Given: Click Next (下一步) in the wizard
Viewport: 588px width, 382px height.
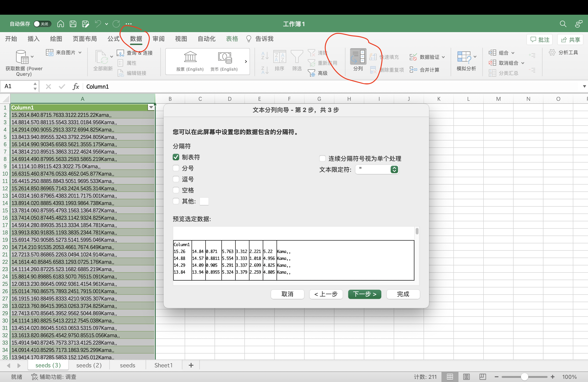Looking at the screenshot, I should tap(365, 294).
